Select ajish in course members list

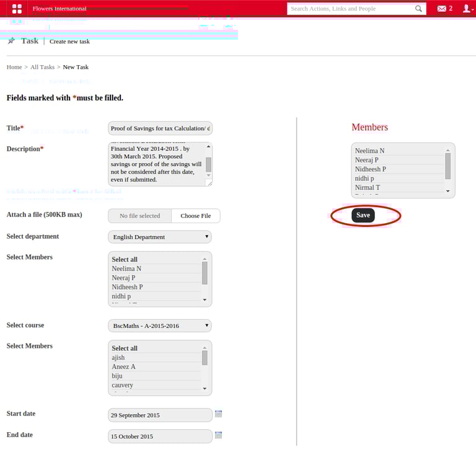pyautogui.click(x=156, y=358)
